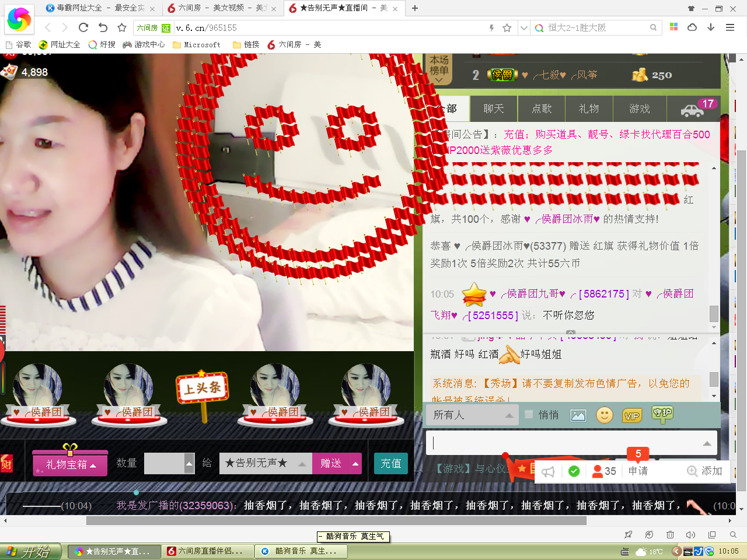
Task: Click the red viewer count icon showing 35
Action: pos(603,471)
